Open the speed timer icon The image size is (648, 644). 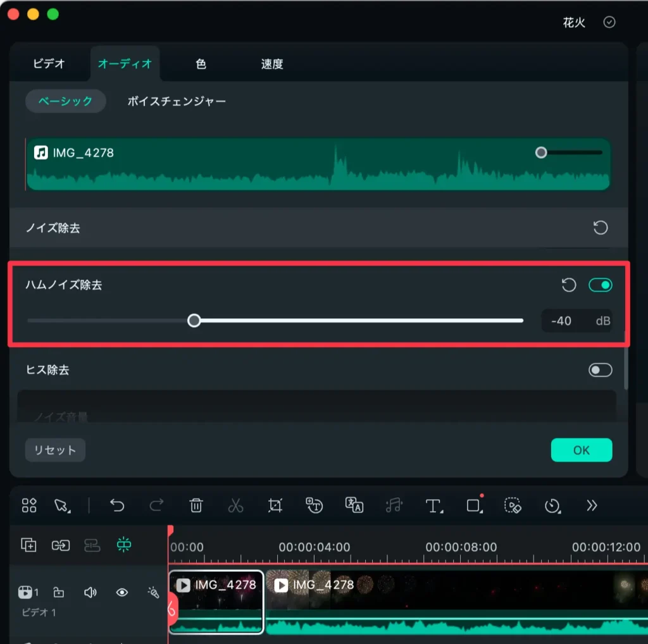pos(552,505)
